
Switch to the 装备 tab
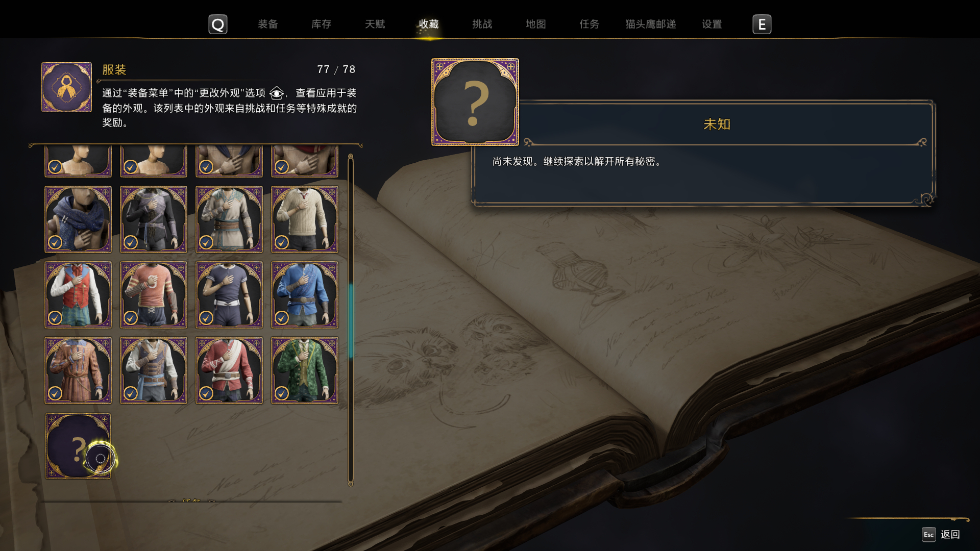(267, 24)
